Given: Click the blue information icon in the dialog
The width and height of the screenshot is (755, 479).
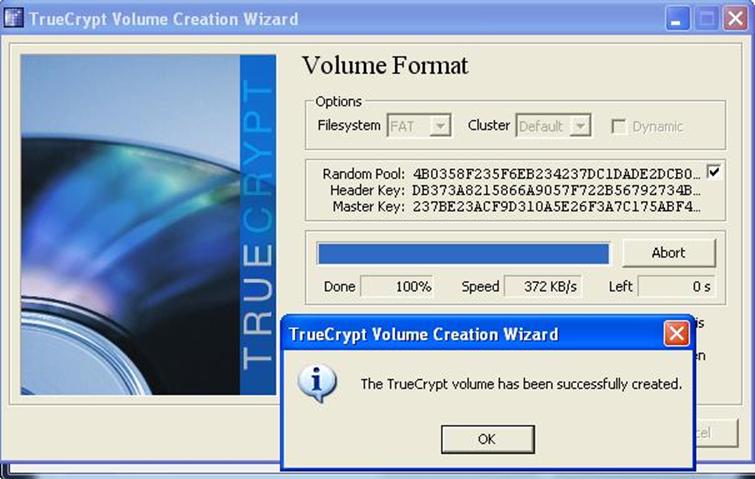Looking at the screenshot, I should [317, 384].
